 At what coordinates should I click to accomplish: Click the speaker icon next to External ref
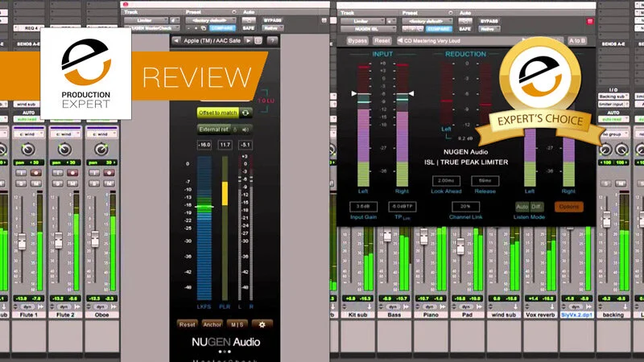tap(246, 130)
